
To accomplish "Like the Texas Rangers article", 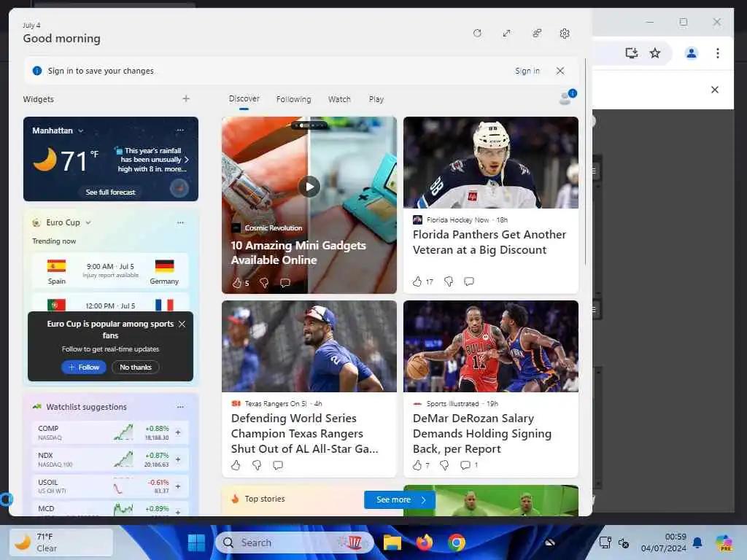I will click(x=236, y=465).
